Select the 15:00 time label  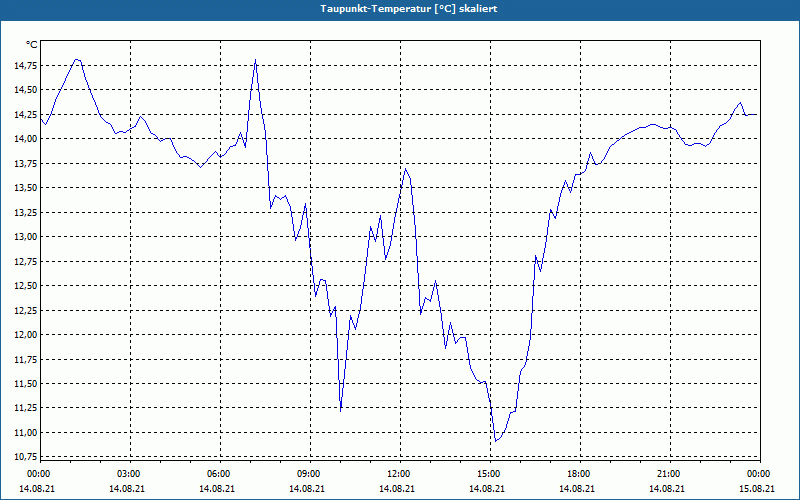tap(488, 474)
